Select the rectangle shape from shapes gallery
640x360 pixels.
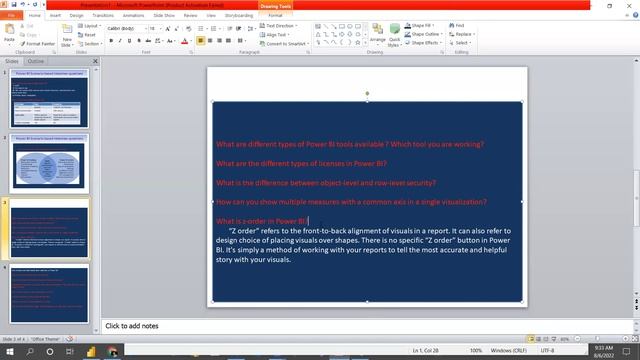point(342,26)
